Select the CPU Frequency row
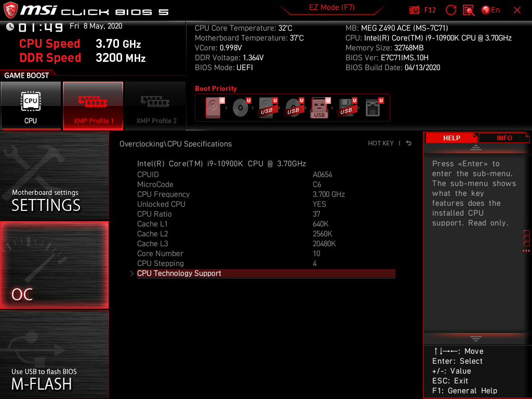The image size is (532, 399). point(266,194)
